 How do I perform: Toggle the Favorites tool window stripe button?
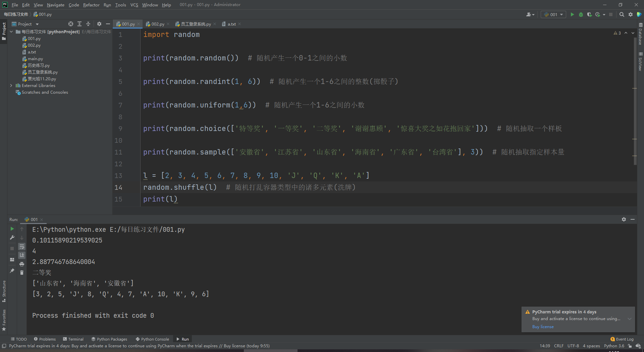click(4, 320)
